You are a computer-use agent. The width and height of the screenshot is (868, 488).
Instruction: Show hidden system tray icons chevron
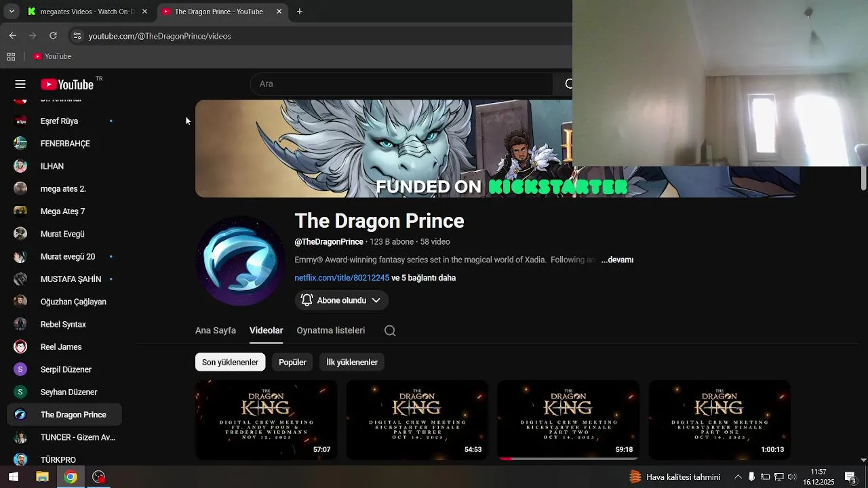tap(738, 477)
